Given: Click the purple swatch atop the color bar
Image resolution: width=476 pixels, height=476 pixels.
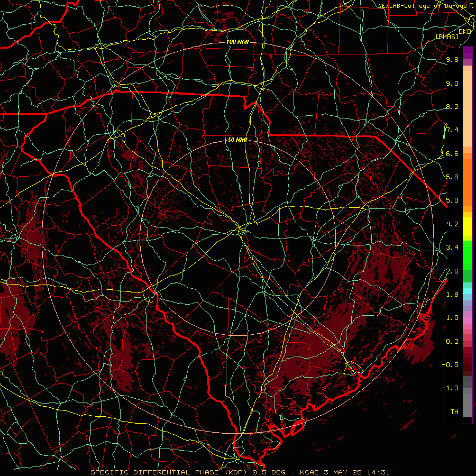Looking at the screenshot, I should click(x=467, y=53).
